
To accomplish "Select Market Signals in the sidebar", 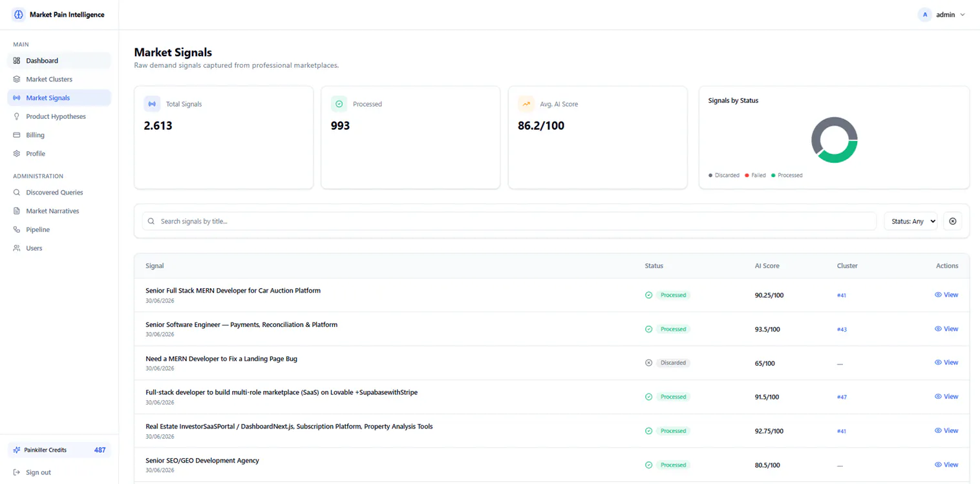I will tap(59, 98).
